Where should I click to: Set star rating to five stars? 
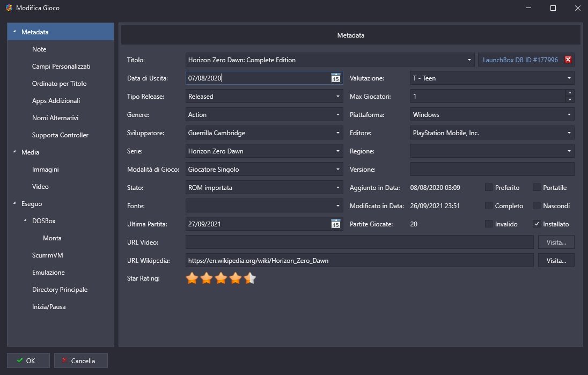pos(250,278)
